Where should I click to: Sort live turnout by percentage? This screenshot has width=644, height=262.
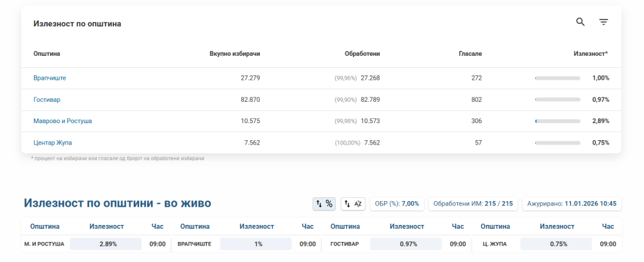[x=324, y=204]
